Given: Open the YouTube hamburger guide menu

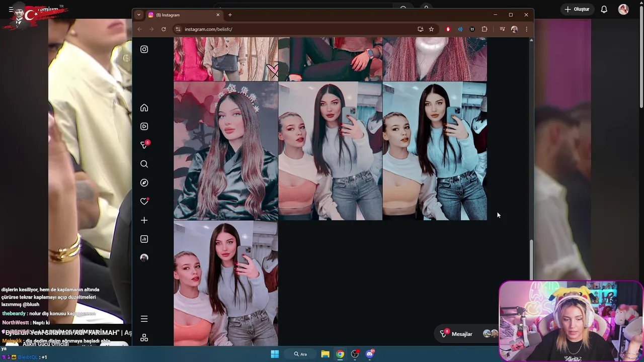Looking at the screenshot, I should [11, 9].
